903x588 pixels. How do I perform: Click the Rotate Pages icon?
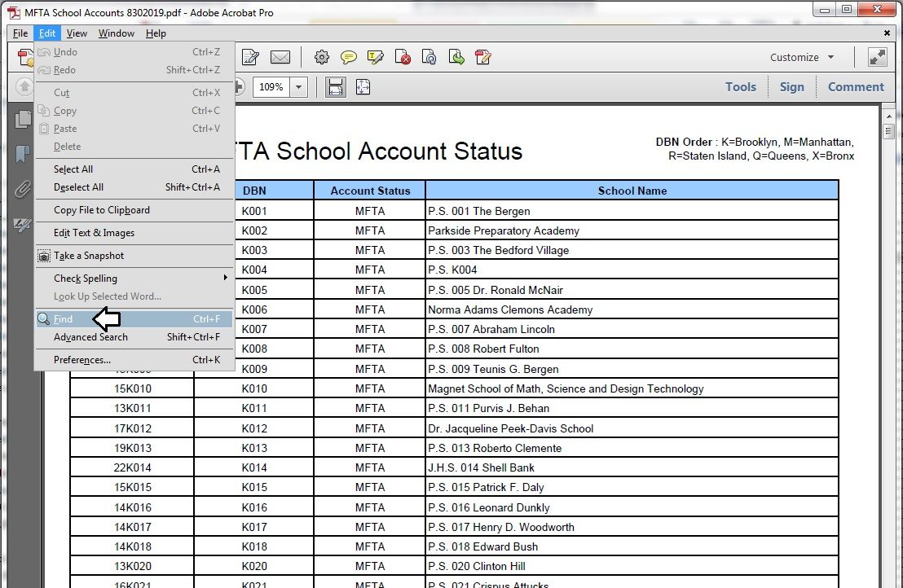click(429, 57)
